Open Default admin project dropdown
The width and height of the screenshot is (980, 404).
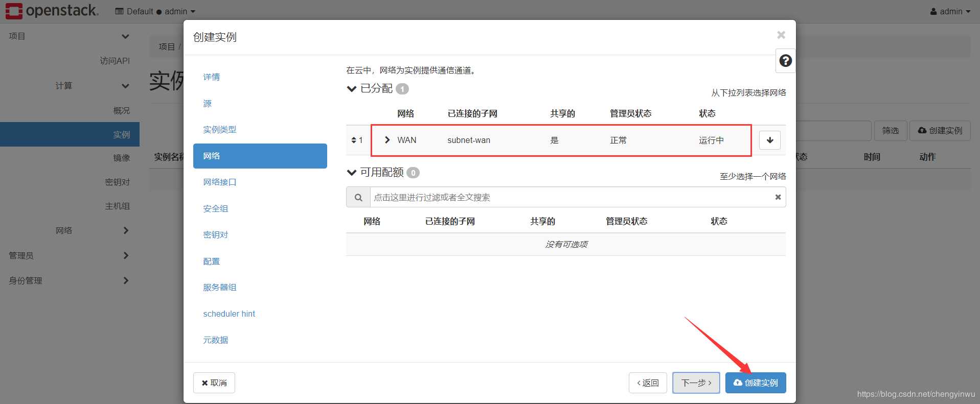(x=155, y=11)
